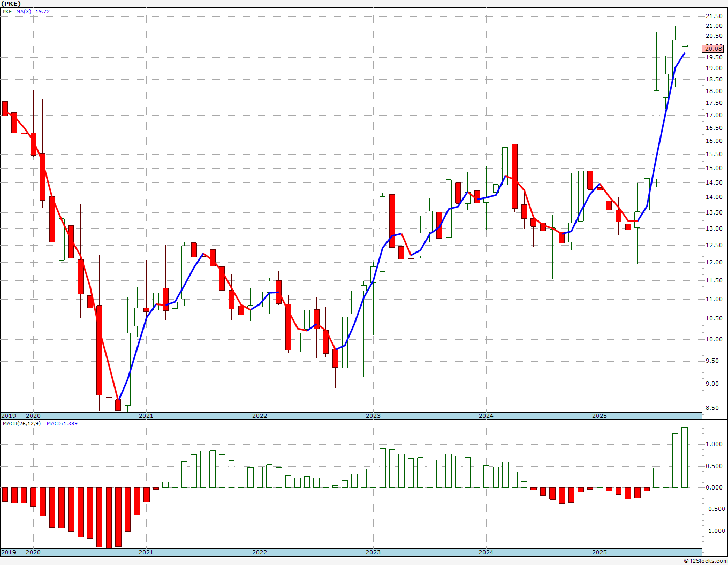The width and height of the screenshot is (728, 565).
Task: Click the -1.000 MACD axis label
Action: pyautogui.click(x=716, y=531)
